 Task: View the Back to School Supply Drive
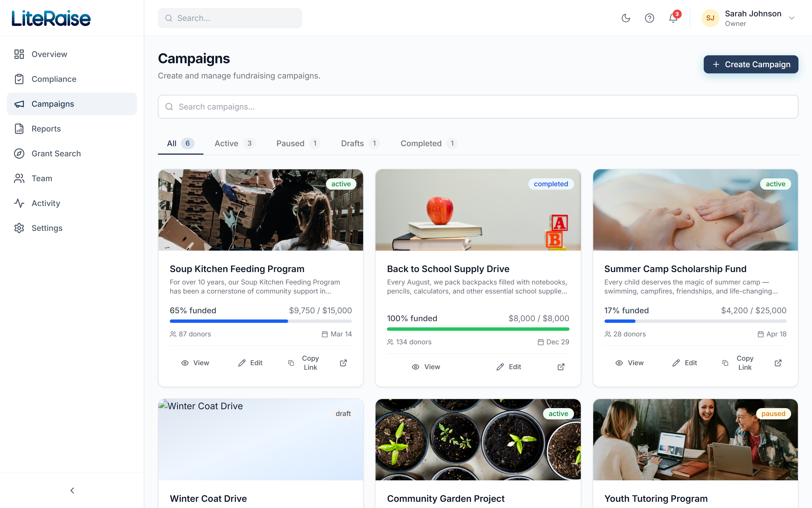426,367
